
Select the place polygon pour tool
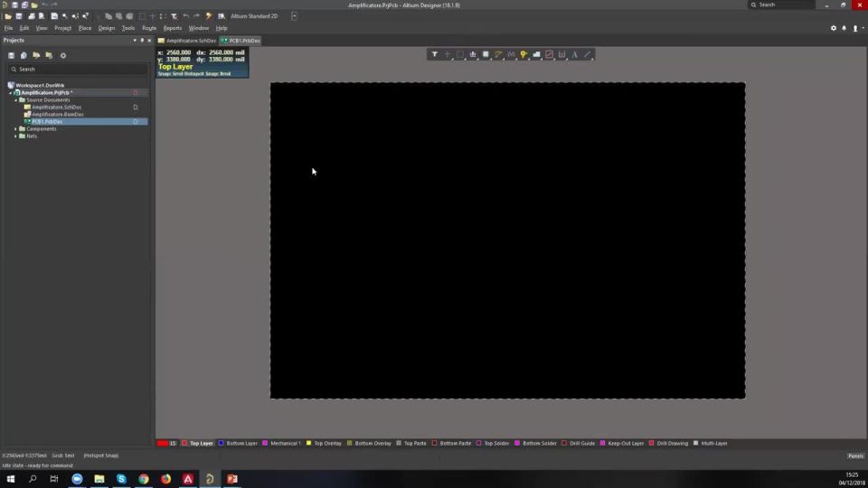(x=536, y=54)
